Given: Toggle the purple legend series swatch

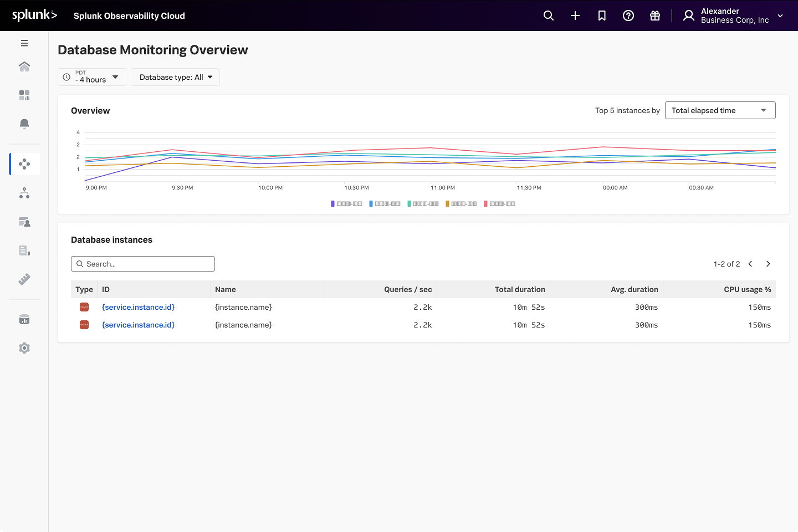Looking at the screenshot, I should pyautogui.click(x=333, y=203).
